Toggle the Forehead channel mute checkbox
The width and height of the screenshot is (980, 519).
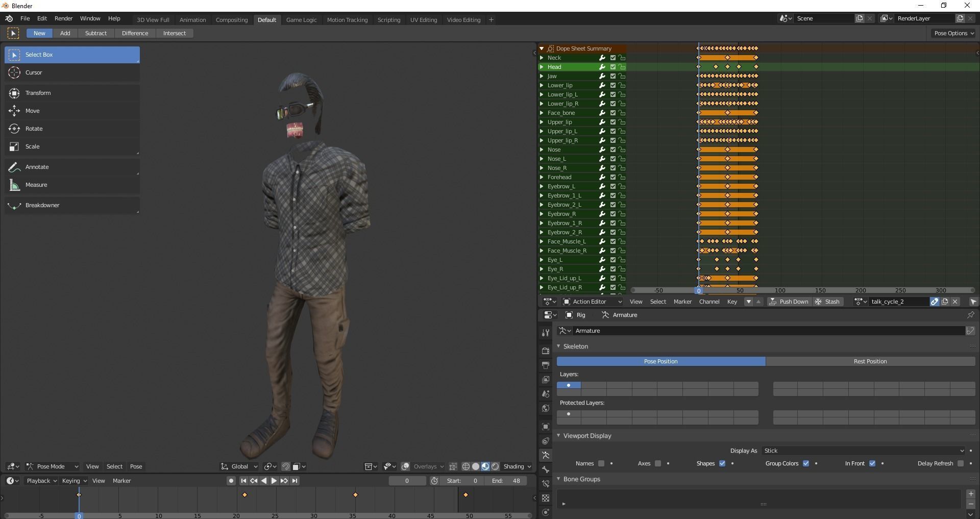coord(612,177)
